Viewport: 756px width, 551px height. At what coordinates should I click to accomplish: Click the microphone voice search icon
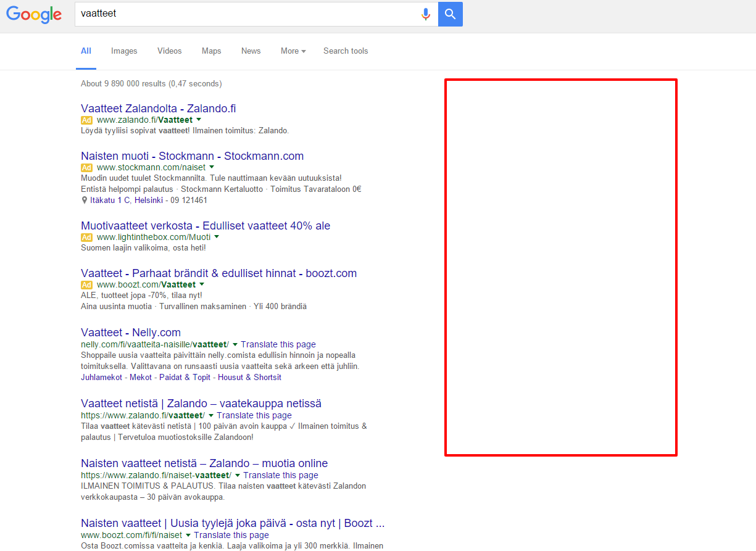coord(425,14)
